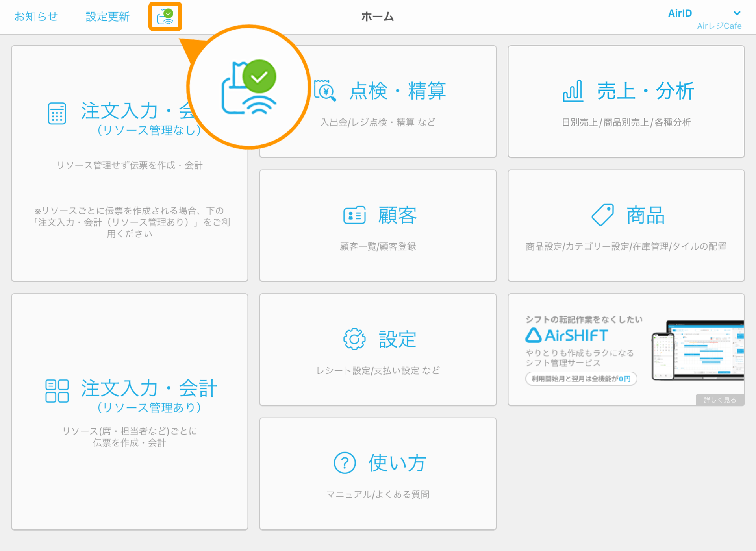This screenshot has height=551, width=756.
Task: Click 日別売上/商品別売上/各種分析 description text
Action: (626, 122)
